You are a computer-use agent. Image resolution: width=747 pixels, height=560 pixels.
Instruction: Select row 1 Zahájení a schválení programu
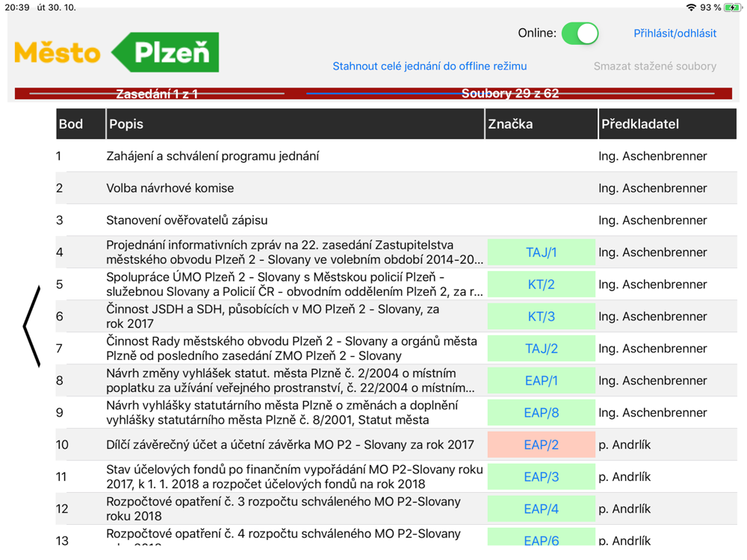pos(397,156)
